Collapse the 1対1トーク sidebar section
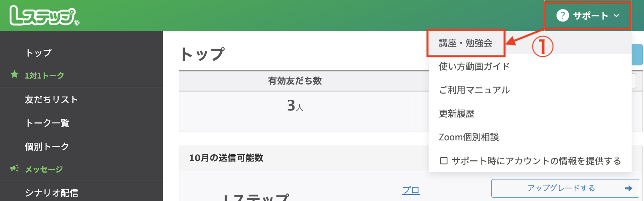Image resolution: width=644 pixels, height=201 pixels. pos(44,75)
